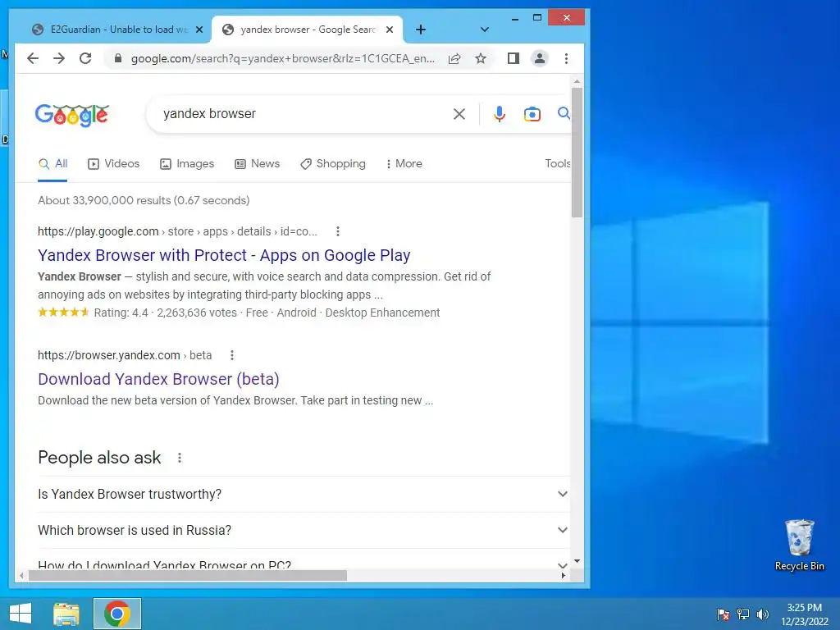Click horizontal scroll left arrow
This screenshot has width=840, height=630.
[21, 575]
